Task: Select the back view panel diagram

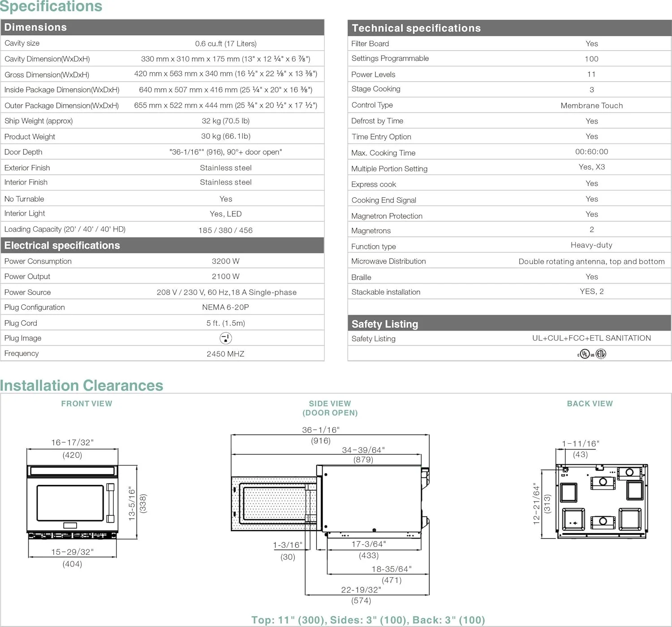Action: [x=601, y=501]
